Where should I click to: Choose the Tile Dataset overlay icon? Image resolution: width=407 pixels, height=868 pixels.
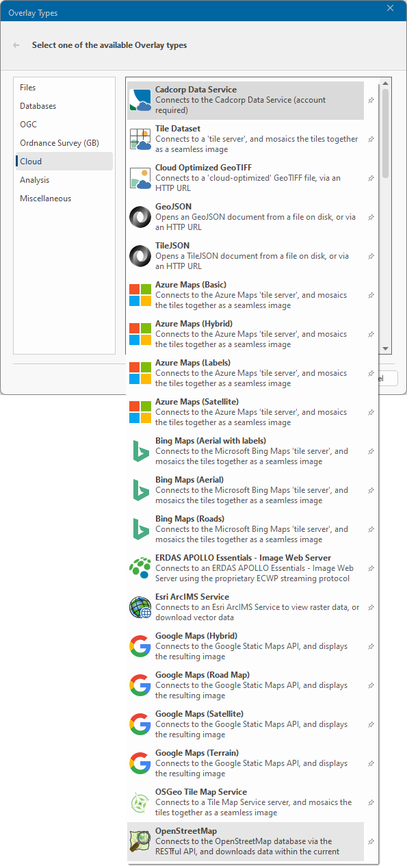click(140, 139)
